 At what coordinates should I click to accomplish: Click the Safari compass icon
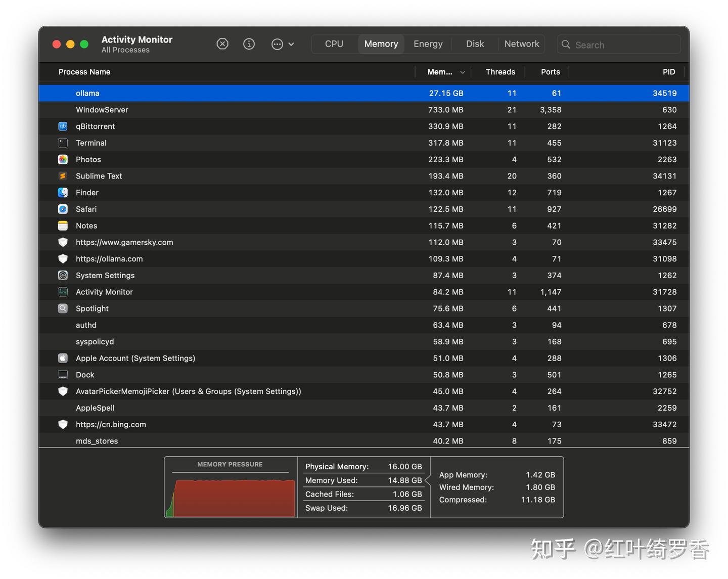pyautogui.click(x=63, y=209)
